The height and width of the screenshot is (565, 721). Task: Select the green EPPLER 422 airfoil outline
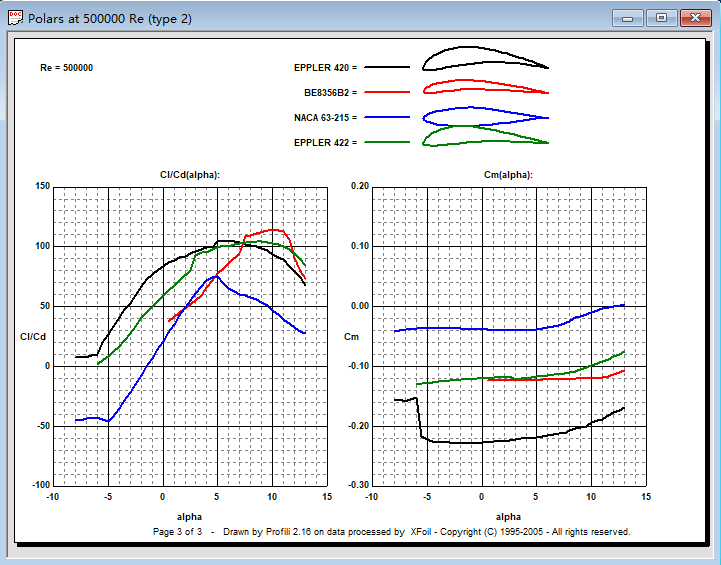[484, 137]
